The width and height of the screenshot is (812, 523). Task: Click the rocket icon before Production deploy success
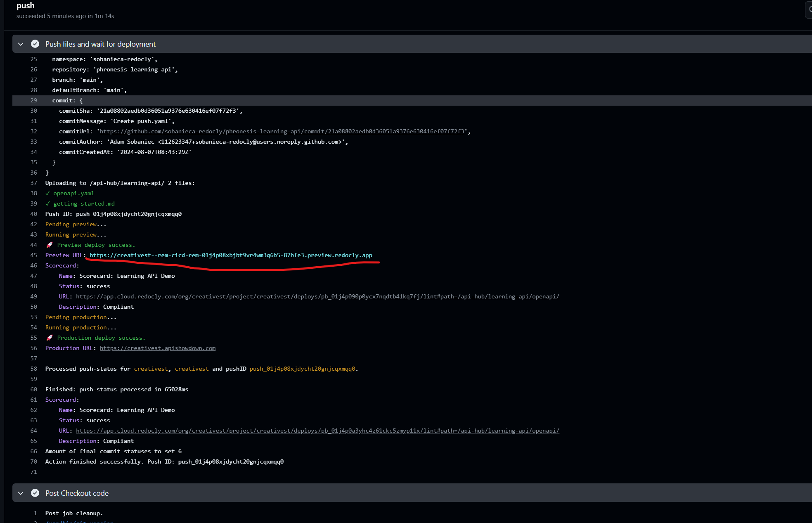[x=50, y=338]
